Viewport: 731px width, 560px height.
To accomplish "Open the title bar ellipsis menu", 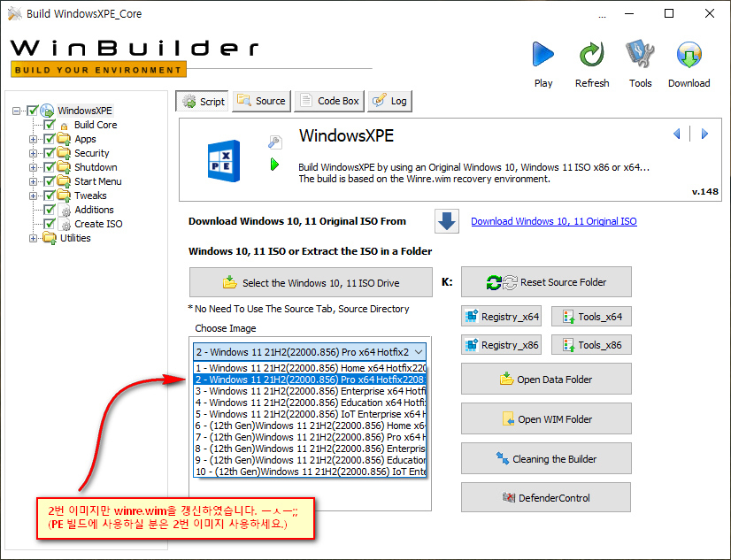I will [602, 15].
